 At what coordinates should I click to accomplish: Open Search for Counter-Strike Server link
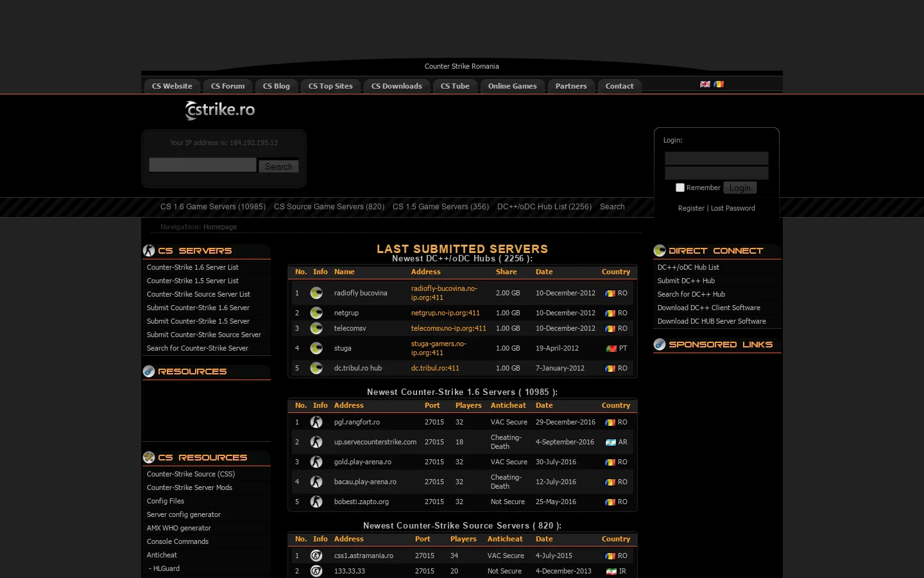coord(198,348)
